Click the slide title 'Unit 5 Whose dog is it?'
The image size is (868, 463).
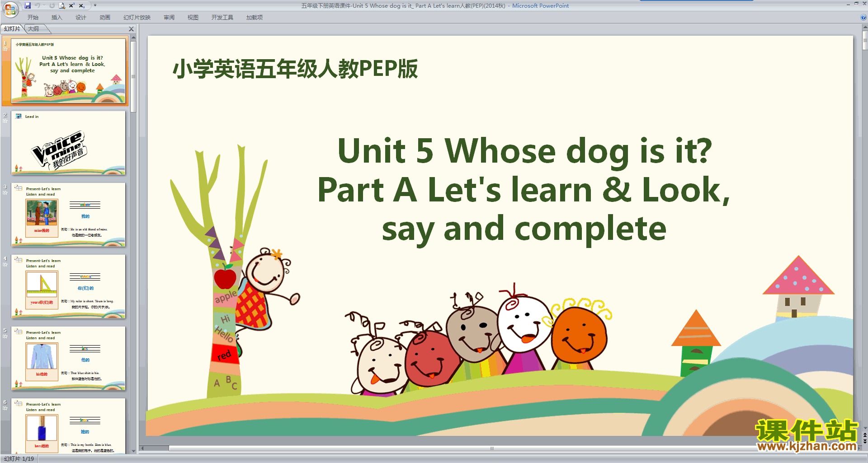[524, 151]
